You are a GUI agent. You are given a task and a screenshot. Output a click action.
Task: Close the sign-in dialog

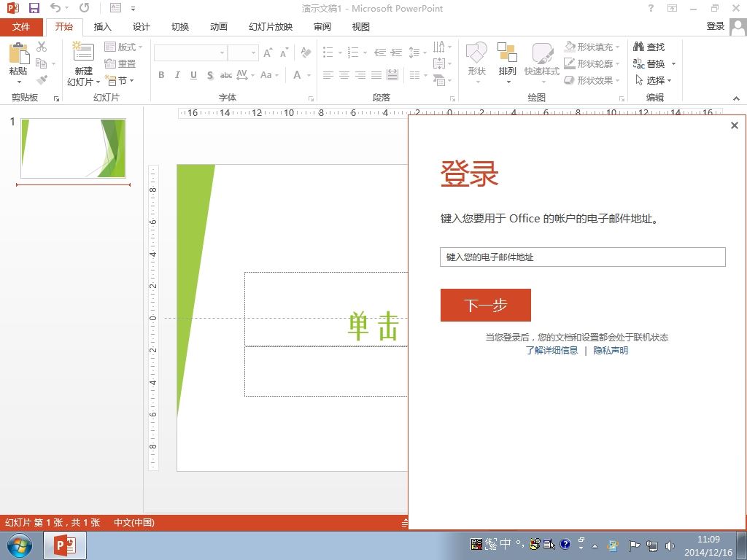[x=734, y=125]
